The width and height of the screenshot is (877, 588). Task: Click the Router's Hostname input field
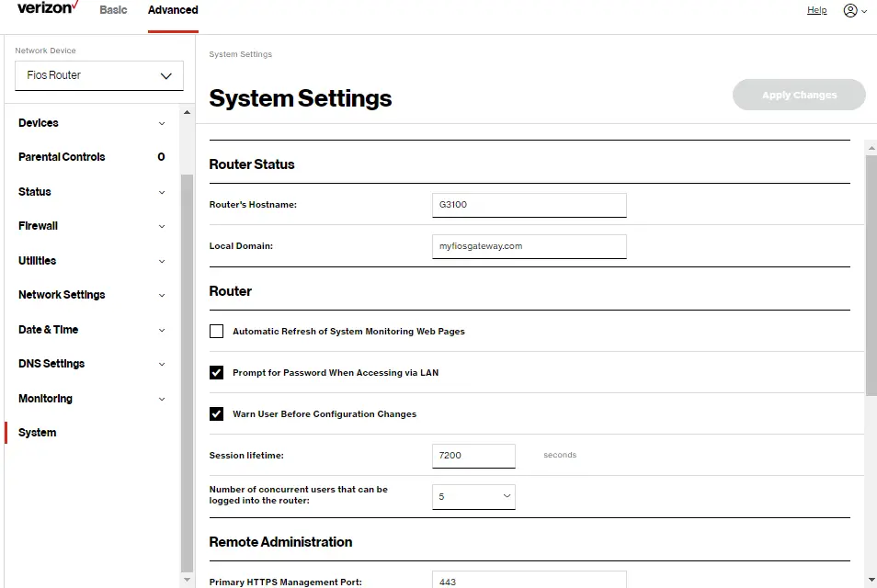pos(529,204)
